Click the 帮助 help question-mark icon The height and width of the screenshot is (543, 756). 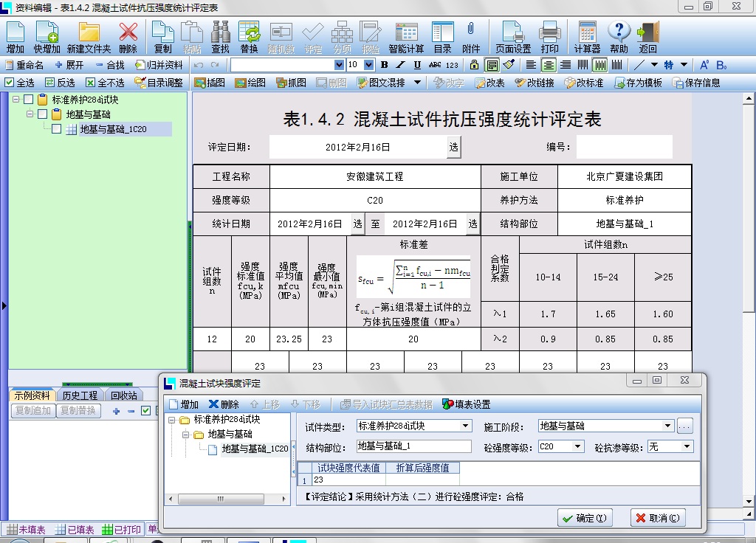coord(619,37)
